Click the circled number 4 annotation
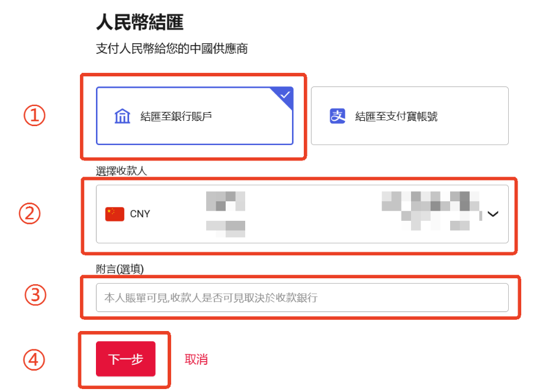 (34, 359)
